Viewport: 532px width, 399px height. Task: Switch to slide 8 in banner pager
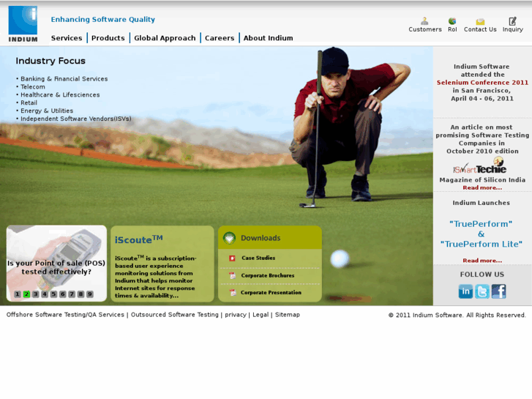pos(80,294)
